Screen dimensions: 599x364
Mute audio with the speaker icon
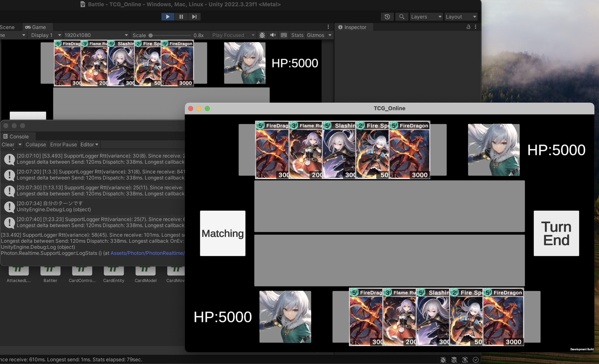click(273, 35)
